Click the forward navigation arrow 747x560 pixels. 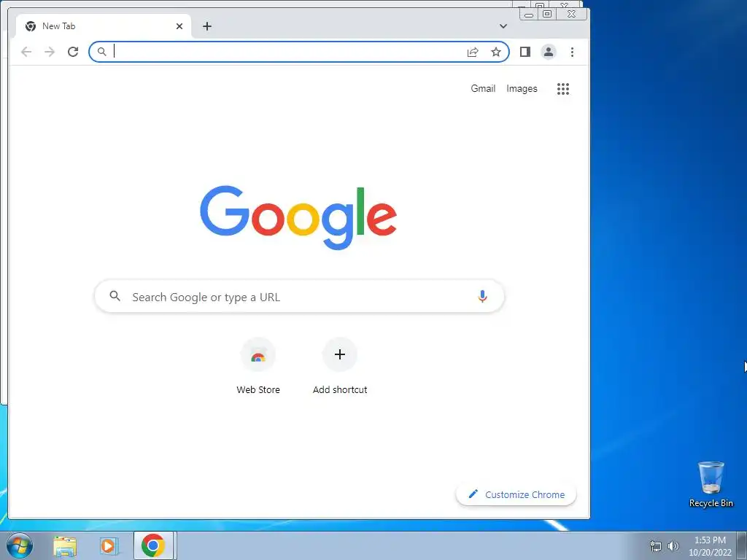click(x=50, y=52)
